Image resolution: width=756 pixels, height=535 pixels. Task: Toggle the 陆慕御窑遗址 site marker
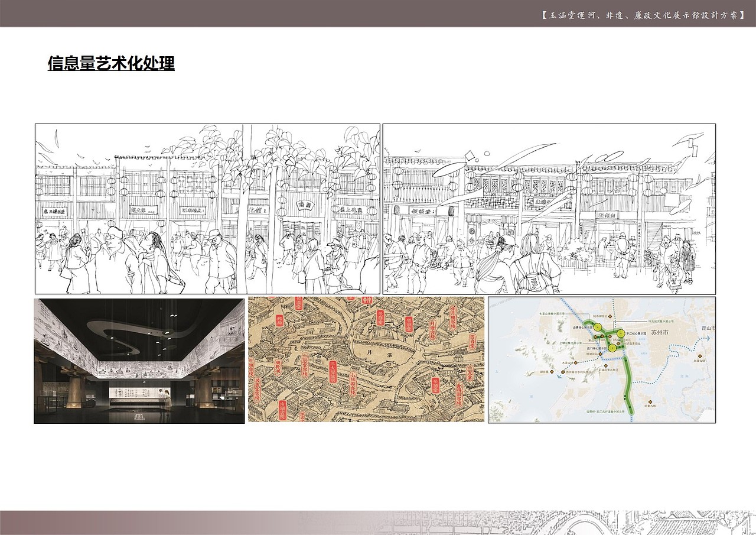click(610, 316)
